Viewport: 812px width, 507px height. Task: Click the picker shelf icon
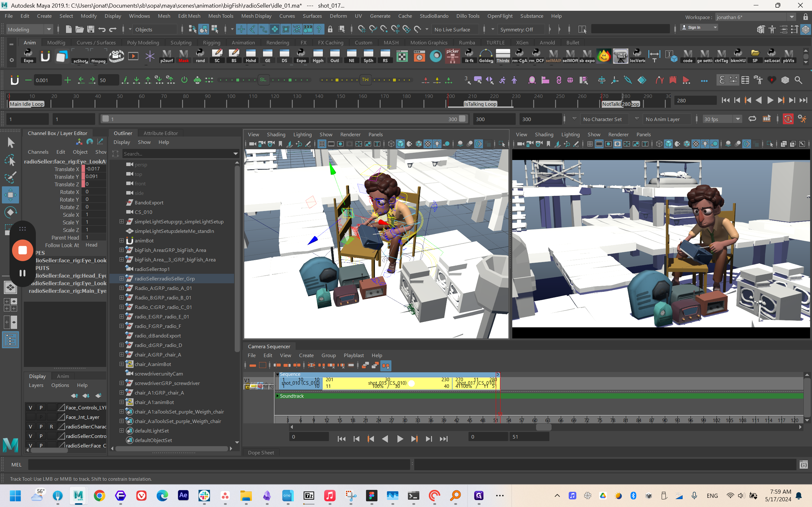point(452,56)
